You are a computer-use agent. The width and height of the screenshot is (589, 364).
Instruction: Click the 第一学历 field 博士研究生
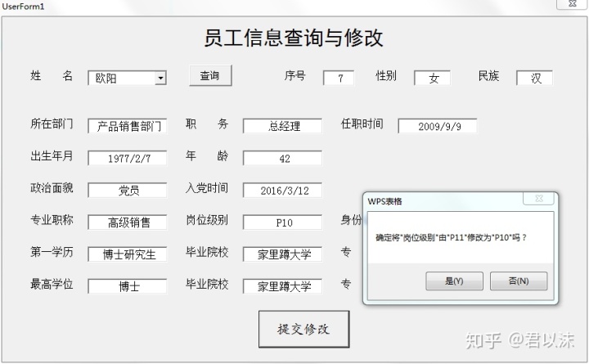[x=128, y=254]
